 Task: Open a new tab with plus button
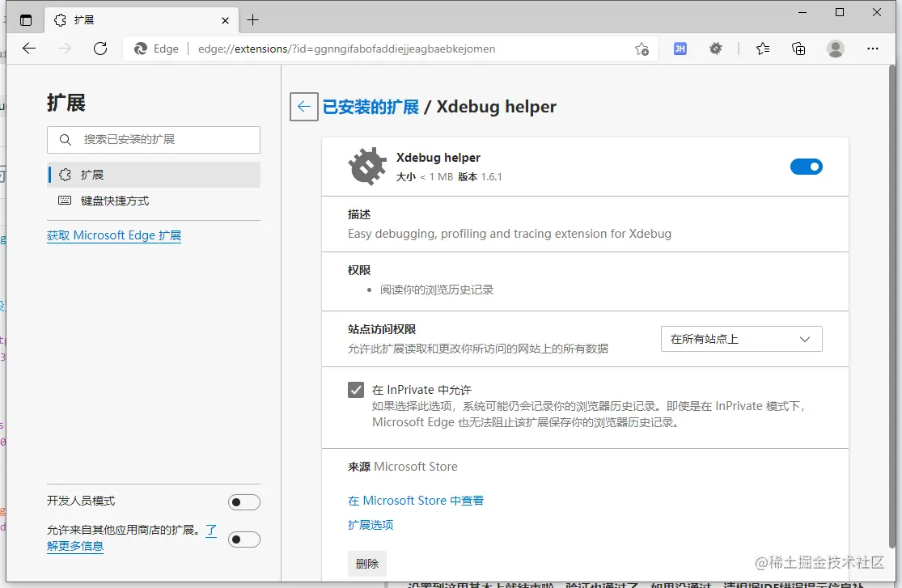252,20
